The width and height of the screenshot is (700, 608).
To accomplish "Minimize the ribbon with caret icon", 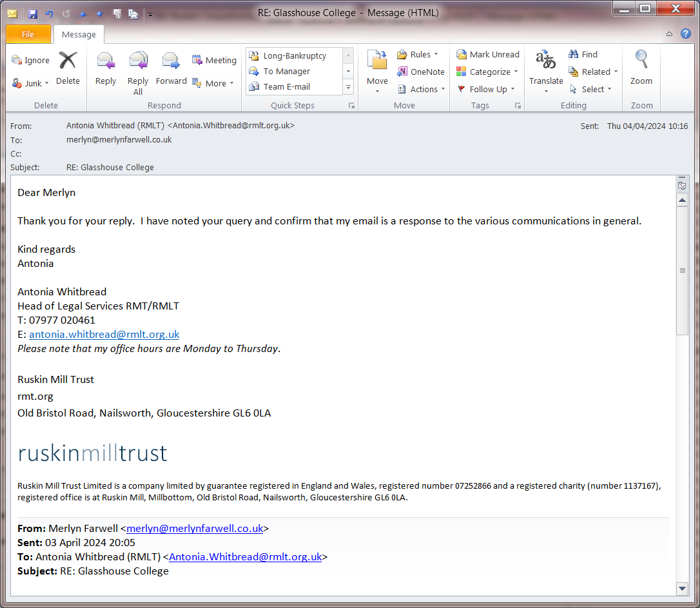I will click(x=669, y=34).
